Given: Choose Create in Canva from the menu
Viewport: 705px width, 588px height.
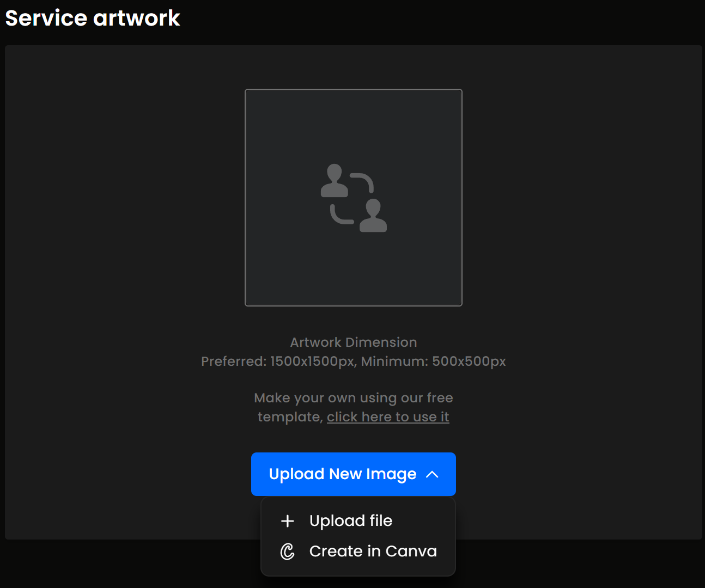Looking at the screenshot, I should click(x=373, y=552).
